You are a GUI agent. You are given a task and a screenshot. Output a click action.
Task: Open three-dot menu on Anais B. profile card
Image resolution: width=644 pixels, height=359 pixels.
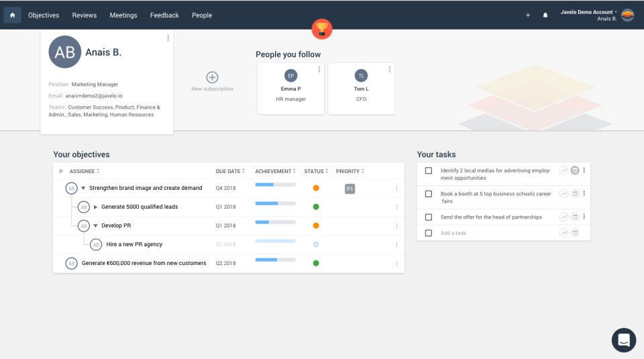click(x=168, y=38)
